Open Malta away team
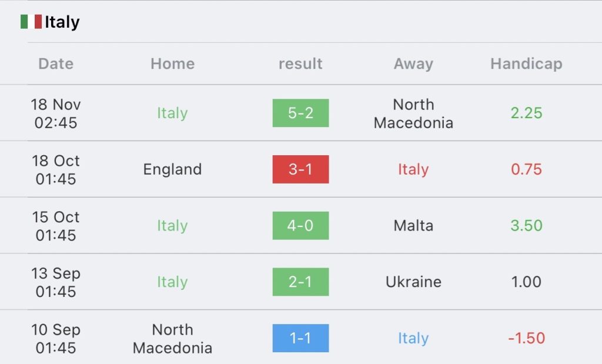 coord(413,226)
